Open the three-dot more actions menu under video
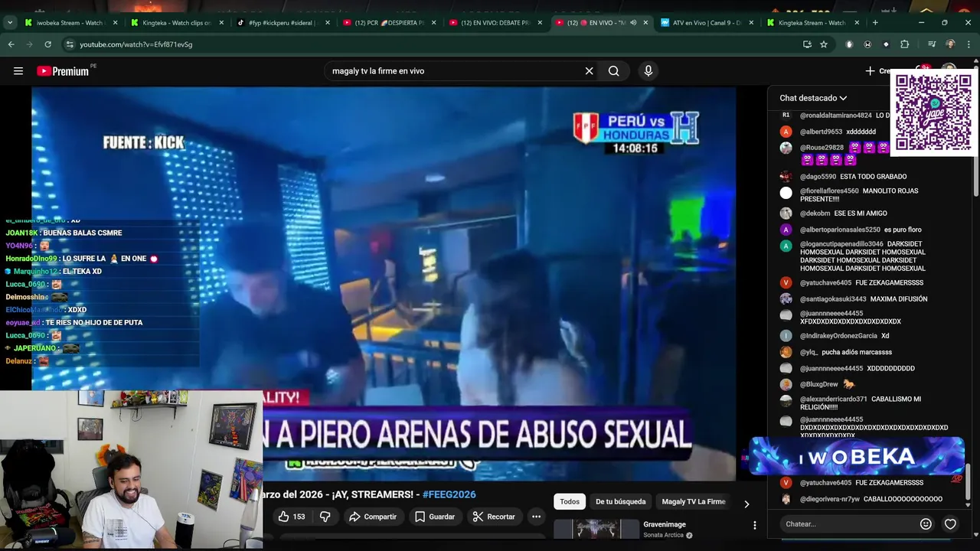This screenshot has width=980, height=551. (536, 517)
